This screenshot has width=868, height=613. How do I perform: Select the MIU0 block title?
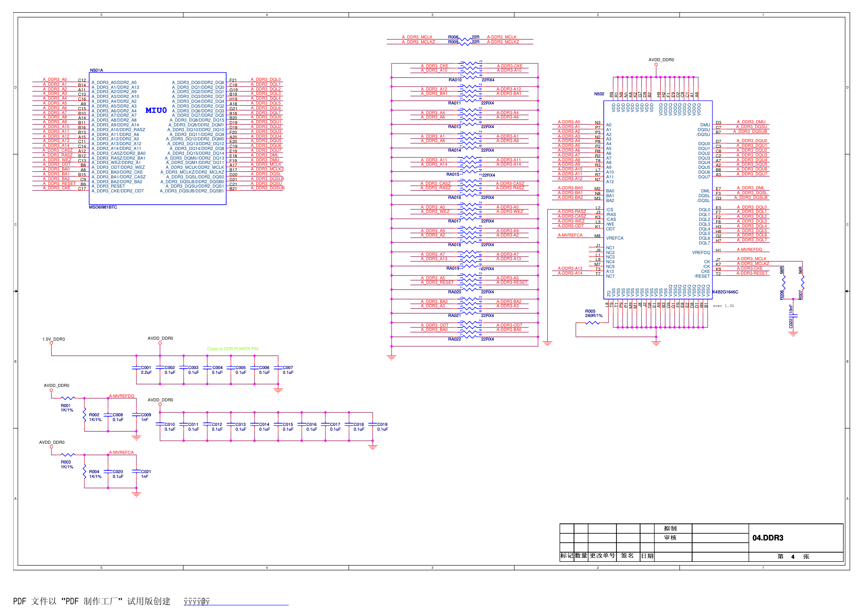point(156,110)
